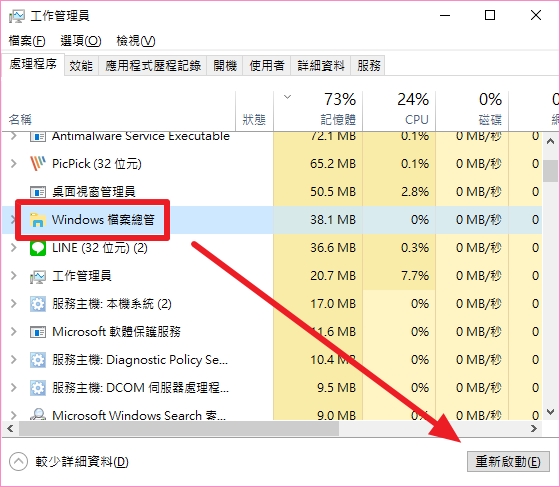Click the Microsoft 軟體保護服務 icon
This screenshot has height=487, width=560.
[38, 332]
